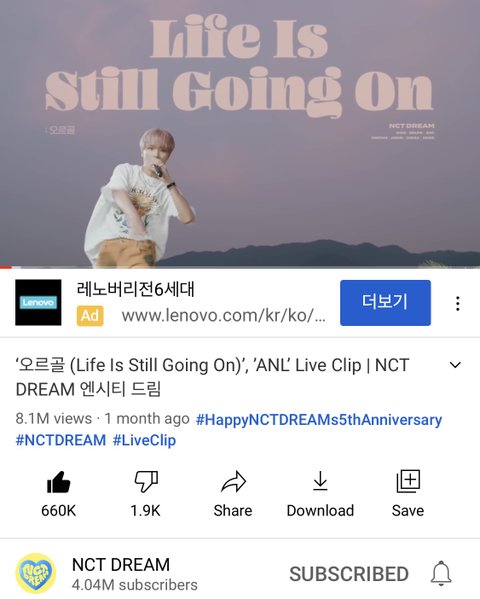
Task: Open hashtag #HappyNCTDREAMs5thAnniversary
Action: coord(319,420)
